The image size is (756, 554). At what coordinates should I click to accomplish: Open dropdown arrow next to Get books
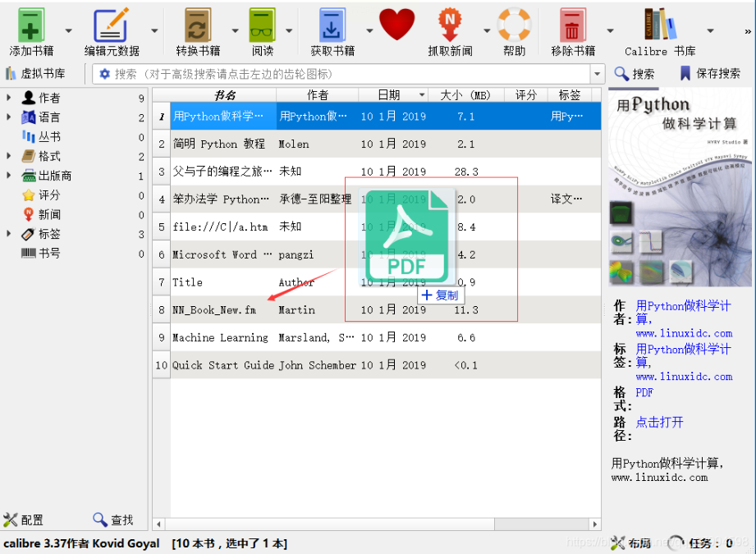(369, 31)
